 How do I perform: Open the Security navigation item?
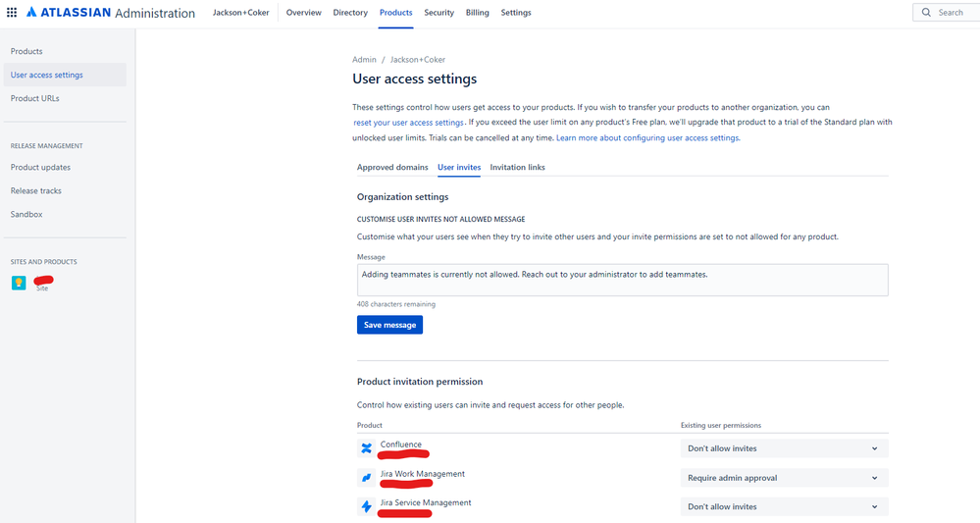coord(438,13)
